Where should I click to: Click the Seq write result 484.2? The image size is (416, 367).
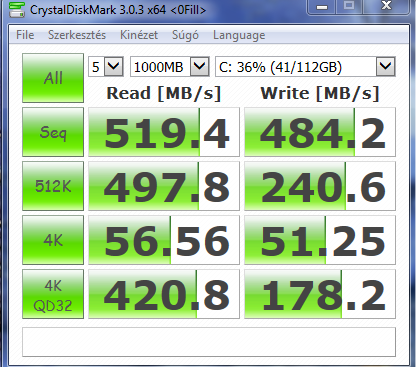click(320, 132)
